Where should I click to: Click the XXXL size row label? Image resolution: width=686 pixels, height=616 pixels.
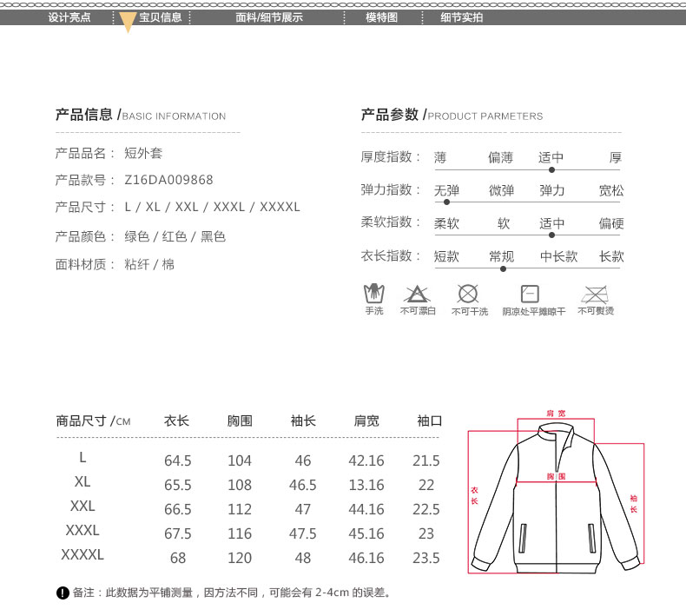click(x=82, y=530)
